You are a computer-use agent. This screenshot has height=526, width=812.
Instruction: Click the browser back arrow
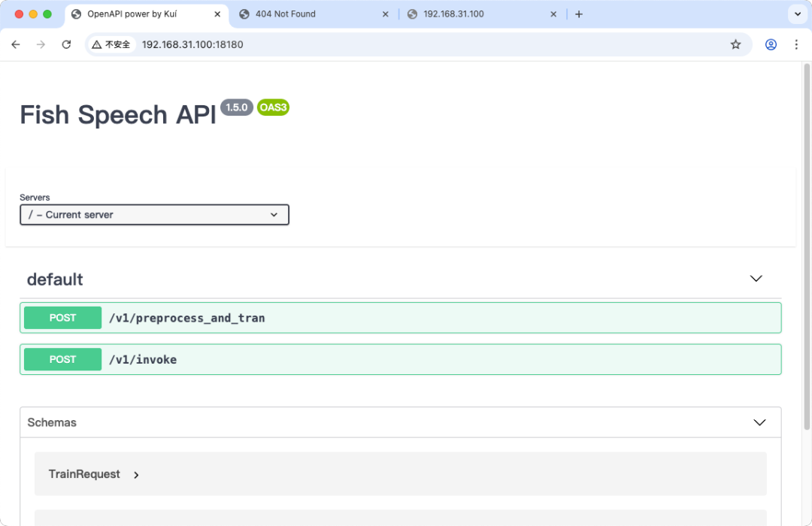point(16,44)
